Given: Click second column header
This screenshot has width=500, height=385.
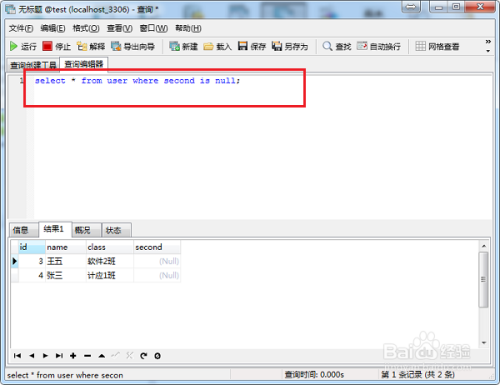Looking at the screenshot, I should click(157, 247).
